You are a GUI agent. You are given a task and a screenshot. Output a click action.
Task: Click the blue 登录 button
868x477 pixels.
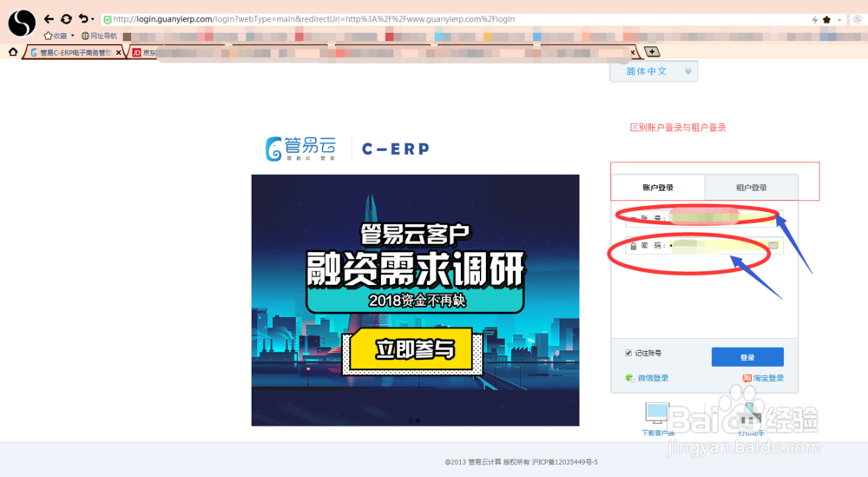point(747,357)
